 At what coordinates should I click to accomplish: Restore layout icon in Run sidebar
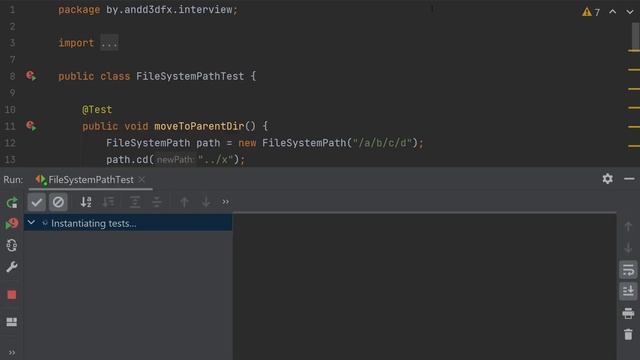click(x=12, y=322)
